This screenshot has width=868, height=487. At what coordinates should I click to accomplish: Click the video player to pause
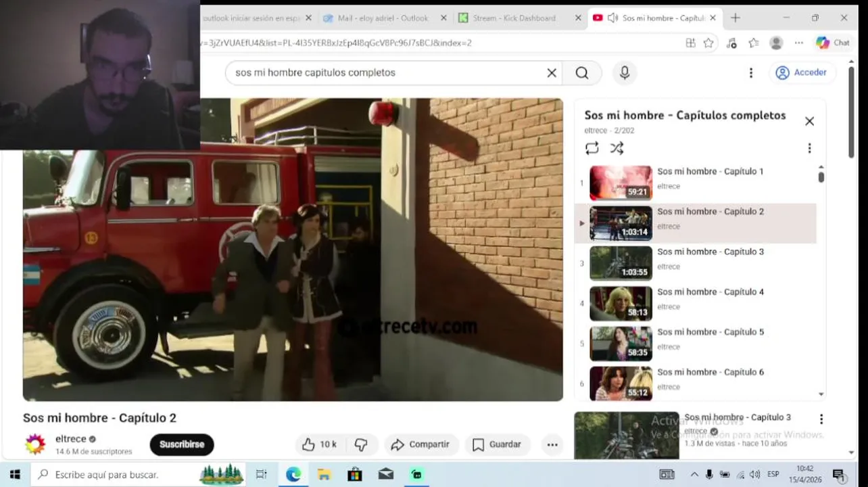coord(293,250)
